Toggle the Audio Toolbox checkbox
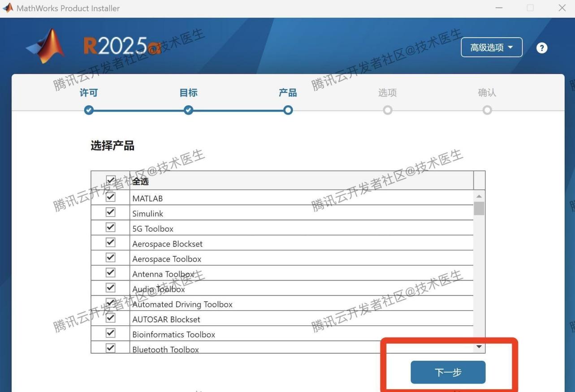 click(110, 287)
